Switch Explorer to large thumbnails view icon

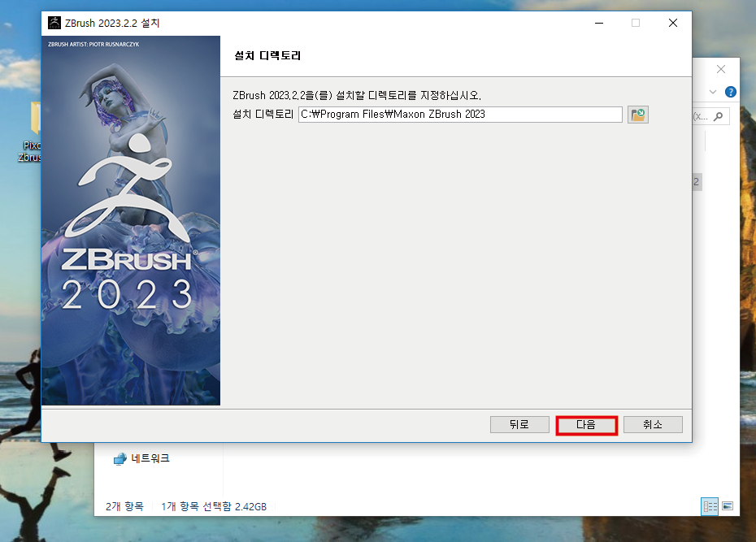728,506
